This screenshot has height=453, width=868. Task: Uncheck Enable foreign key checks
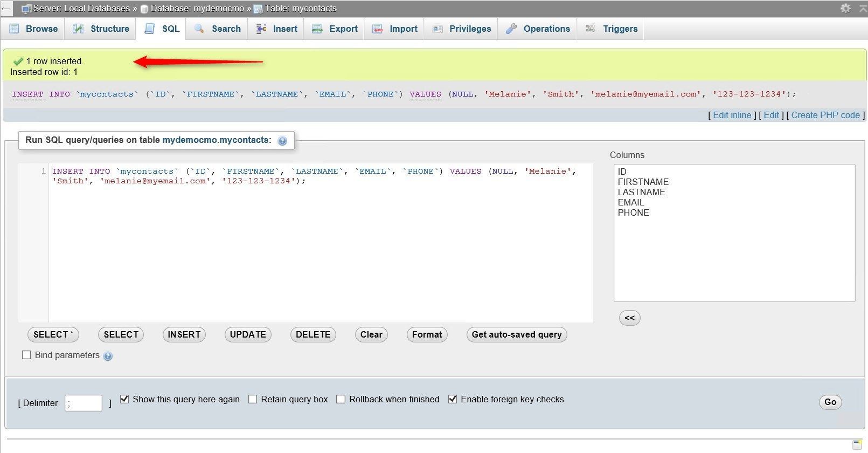(453, 399)
